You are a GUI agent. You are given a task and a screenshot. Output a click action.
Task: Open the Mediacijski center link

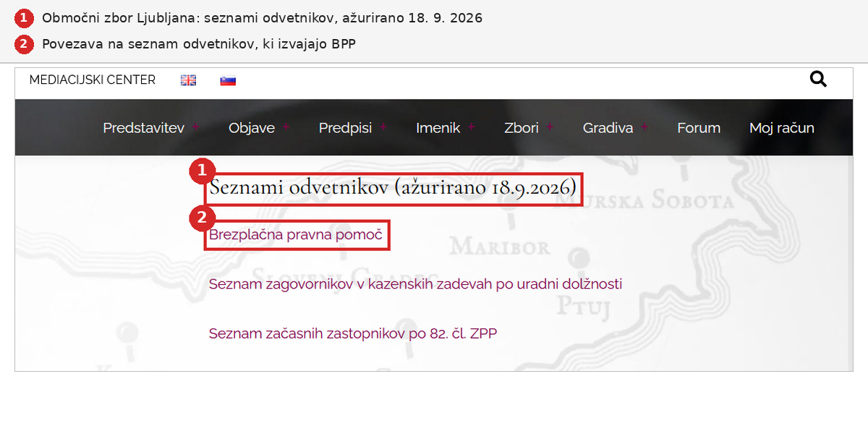[93, 80]
